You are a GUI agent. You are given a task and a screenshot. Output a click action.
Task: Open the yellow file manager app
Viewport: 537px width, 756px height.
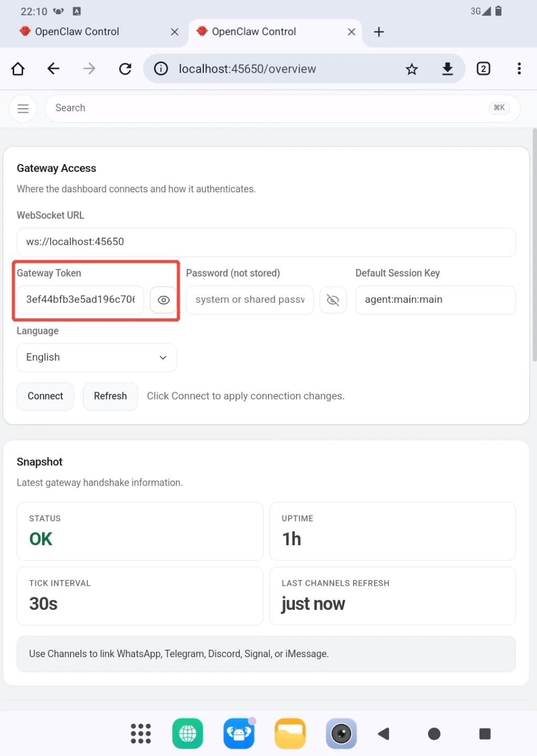coord(290,733)
